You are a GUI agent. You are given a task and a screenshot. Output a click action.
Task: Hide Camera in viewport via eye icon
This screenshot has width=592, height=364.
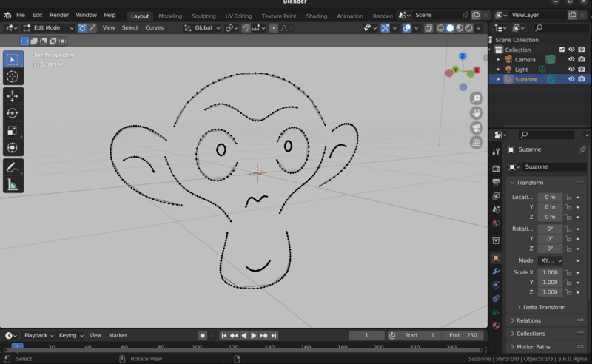point(571,59)
